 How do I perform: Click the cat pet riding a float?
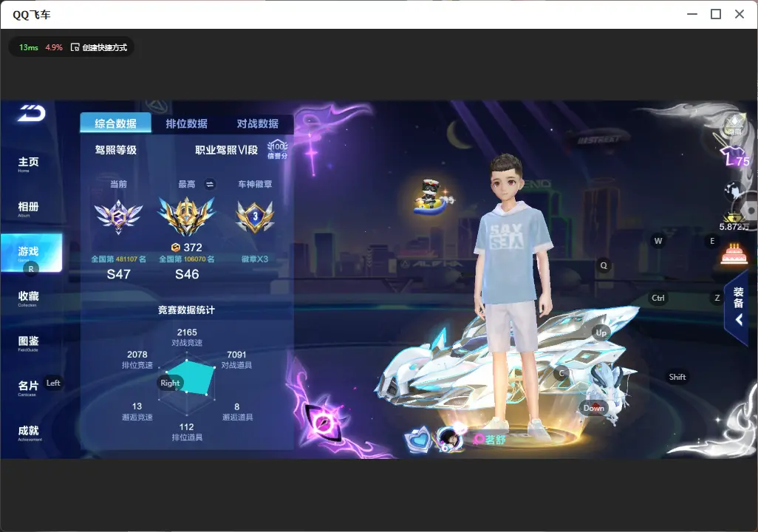433,197
